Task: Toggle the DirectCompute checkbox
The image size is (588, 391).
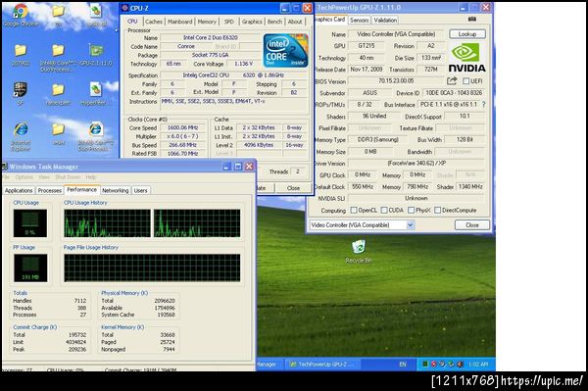Action: pos(437,210)
